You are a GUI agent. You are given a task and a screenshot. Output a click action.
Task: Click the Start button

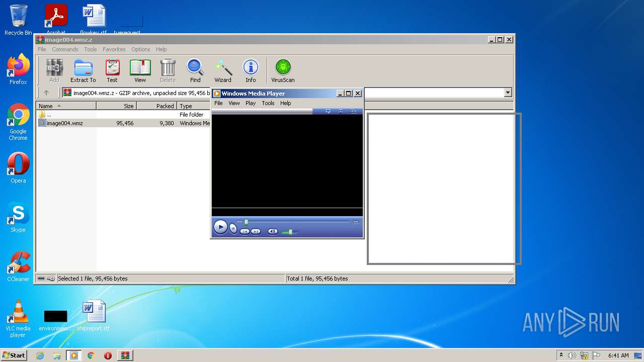pos(14,355)
